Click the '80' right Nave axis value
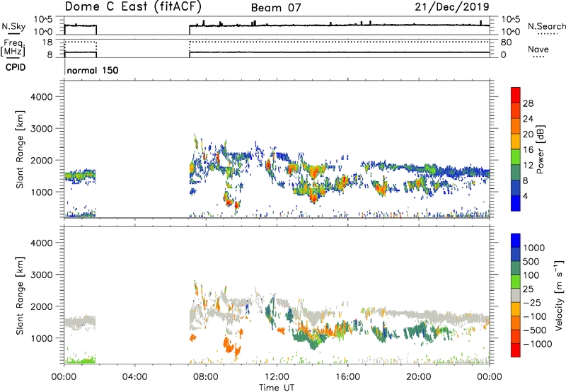 [506, 42]
